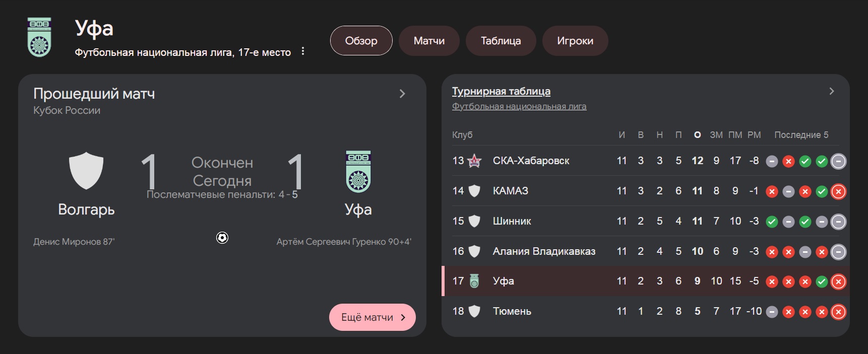Click SKA-Khabarovsk's latest draw result icon
This screenshot has height=354, width=868.
pyautogui.click(x=838, y=161)
